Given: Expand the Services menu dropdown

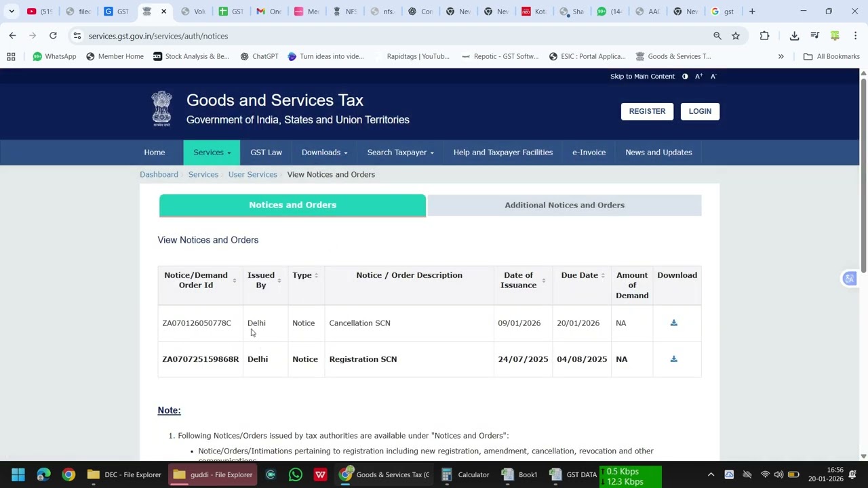Looking at the screenshot, I should tap(212, 152).
